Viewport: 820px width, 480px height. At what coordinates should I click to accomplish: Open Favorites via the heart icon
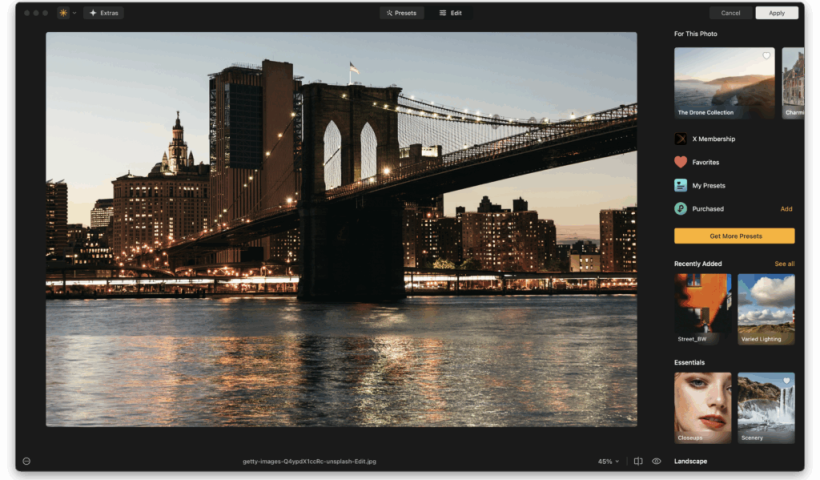tap(681, 162)
